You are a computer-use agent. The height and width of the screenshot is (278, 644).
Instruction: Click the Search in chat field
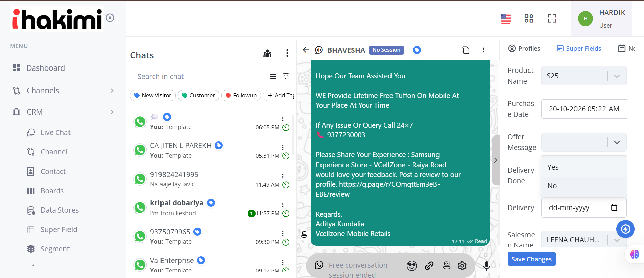[200, 76]
